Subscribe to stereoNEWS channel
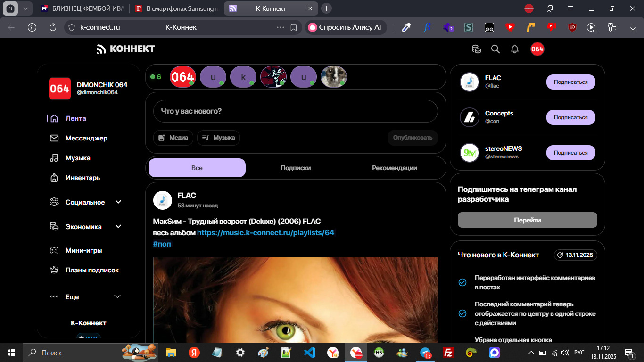This screenshot has width=644, height=362. 570,153
